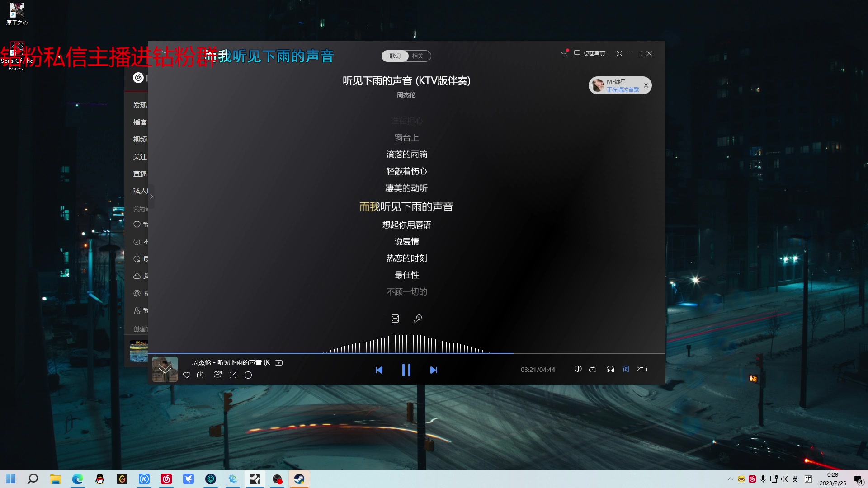868x488 pixels.
Task: Like the current song with the heart icon
Action: 186,375
